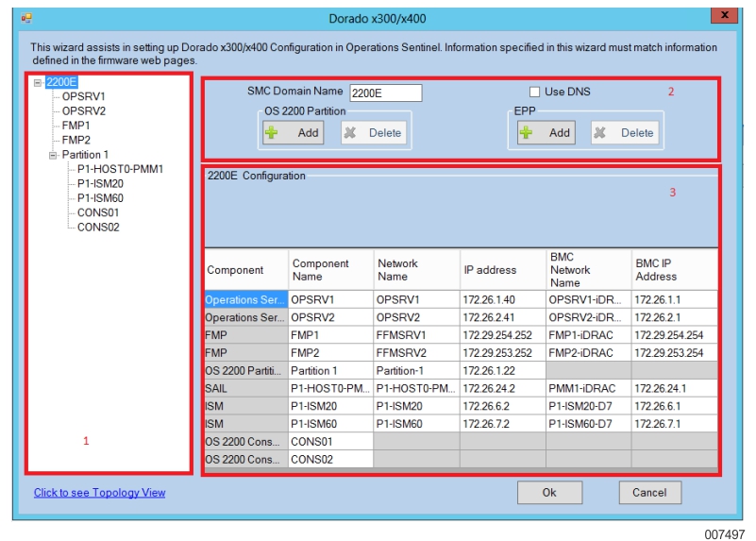756x541 pixels.
Task: Click BMC IP cell 172.26.2.1
Action: 675,317
